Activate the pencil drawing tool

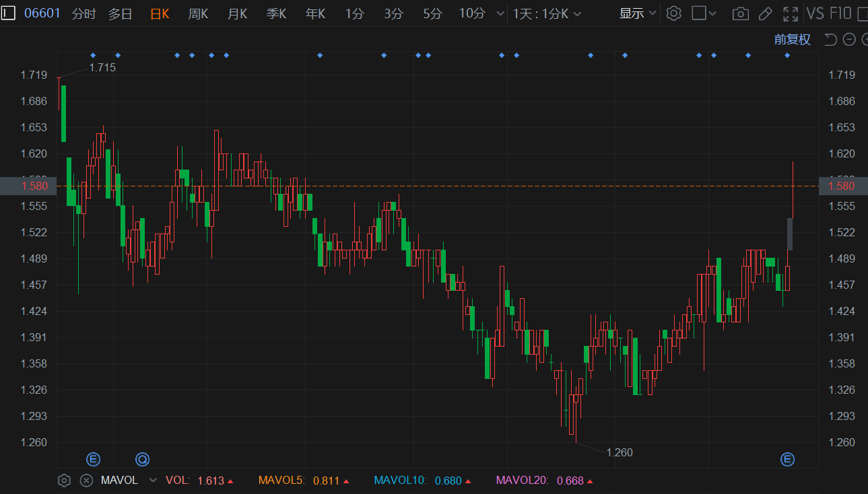765,13
